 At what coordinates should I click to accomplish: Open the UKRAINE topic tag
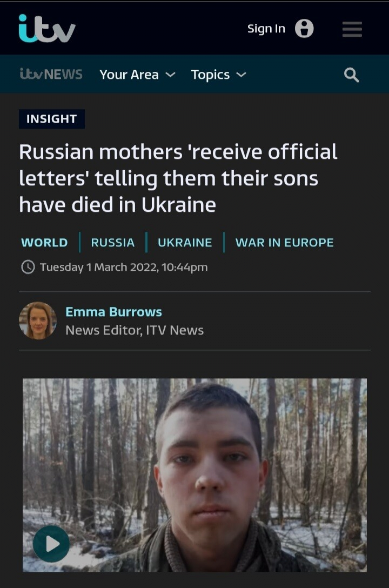pos(185,243)
